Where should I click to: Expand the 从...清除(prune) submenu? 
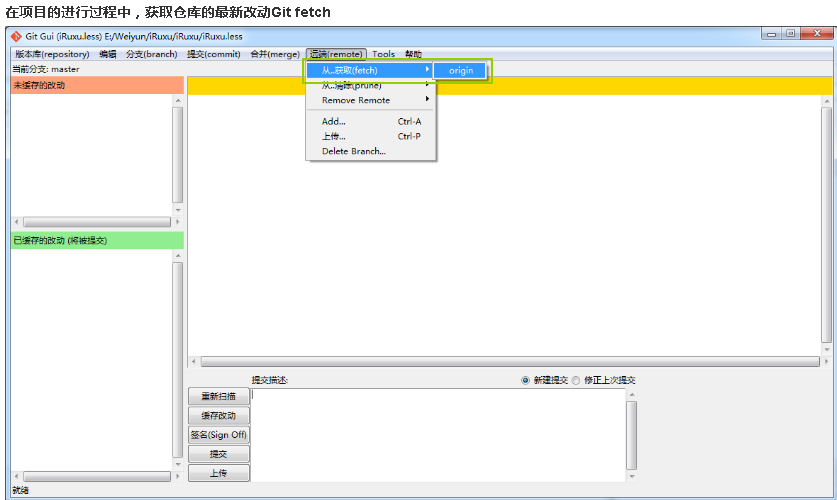[370, 85]
